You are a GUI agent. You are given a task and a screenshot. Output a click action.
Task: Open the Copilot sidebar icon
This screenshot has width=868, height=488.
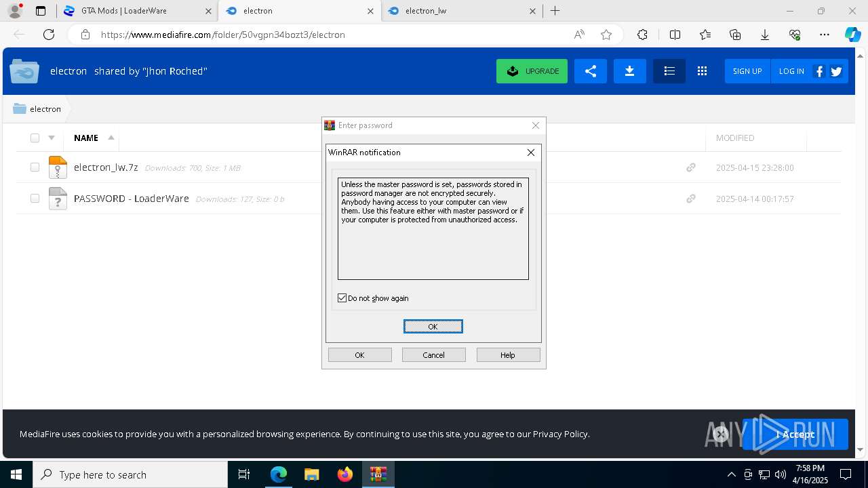(x=852, y=35)
